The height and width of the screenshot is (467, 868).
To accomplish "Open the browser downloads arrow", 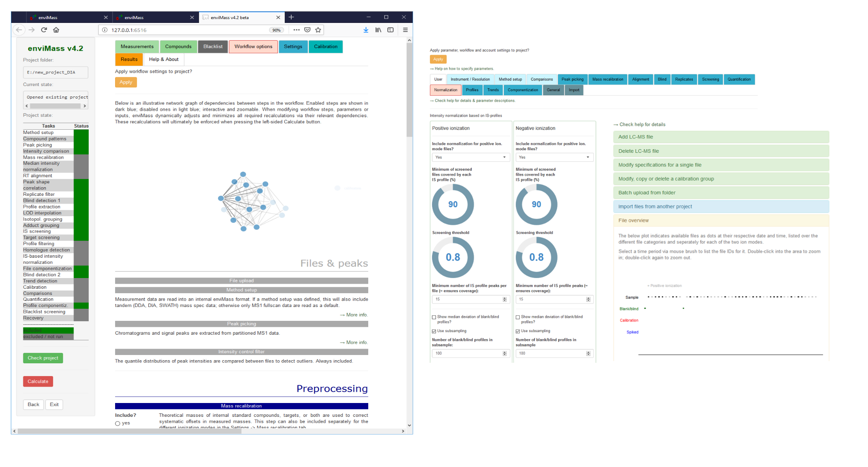I will (366, 30).
